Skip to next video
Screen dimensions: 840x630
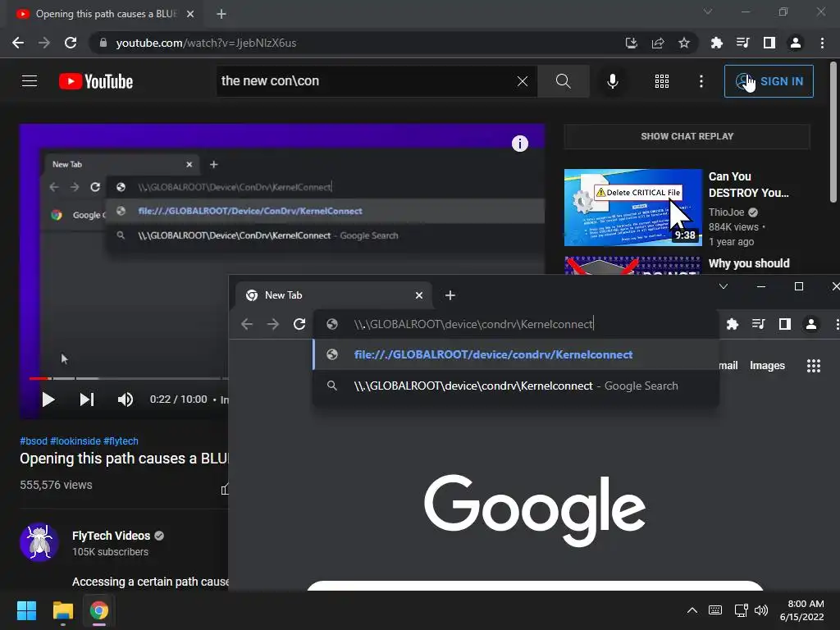tap(87, 399)
